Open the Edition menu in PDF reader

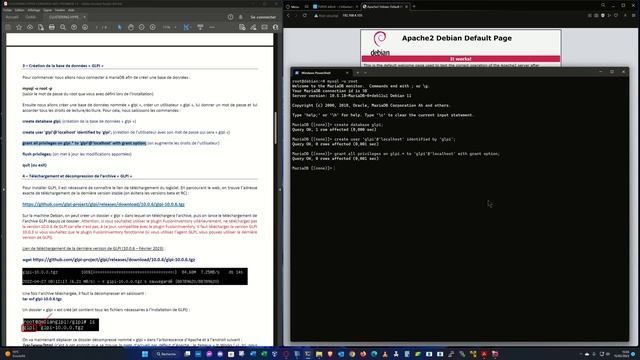click(x=19, y=10)
